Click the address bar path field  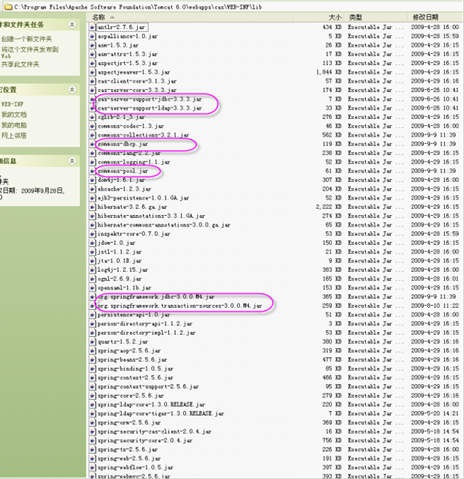[x=233, y=7]
